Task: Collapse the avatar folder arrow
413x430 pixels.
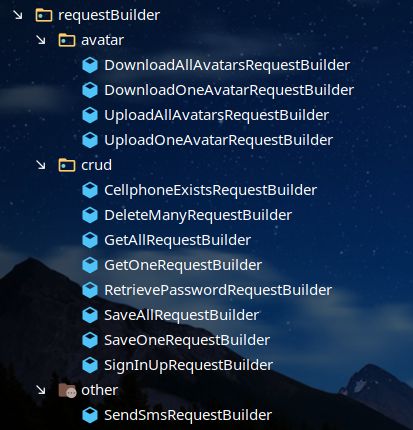Action: [41, 40]
